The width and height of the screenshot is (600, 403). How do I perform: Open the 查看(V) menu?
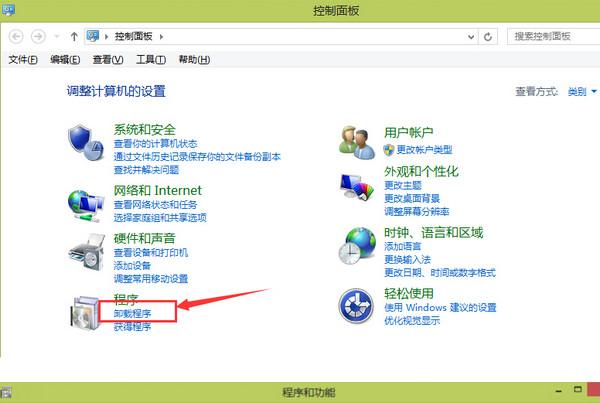point(108,59)
